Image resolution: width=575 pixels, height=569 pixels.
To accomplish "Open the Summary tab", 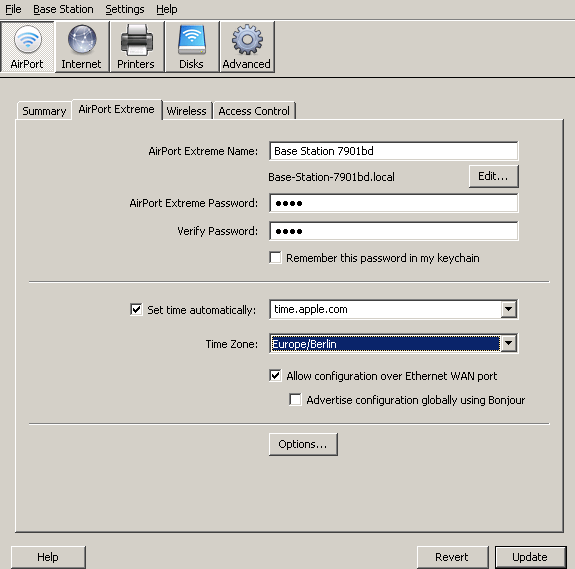I will point(44,111).
